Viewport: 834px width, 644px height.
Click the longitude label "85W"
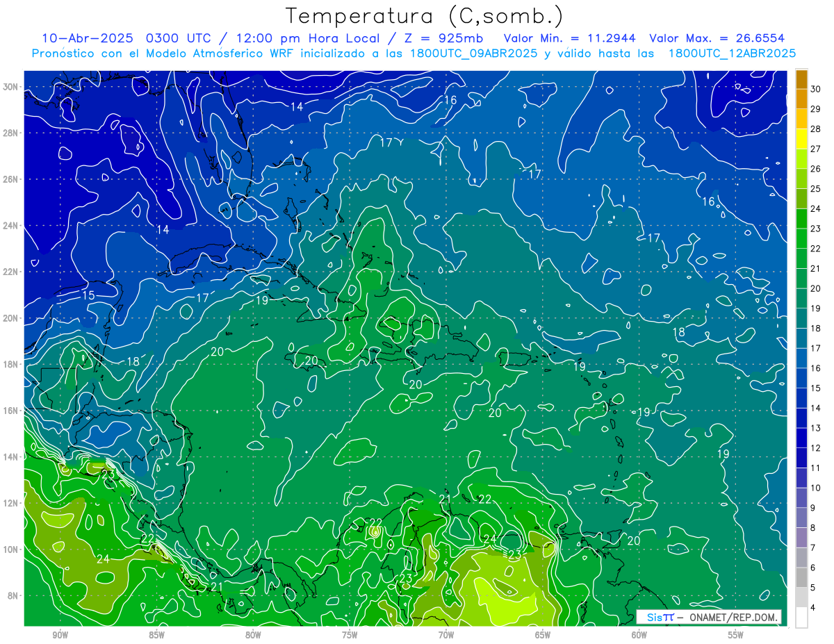point(156,635)
